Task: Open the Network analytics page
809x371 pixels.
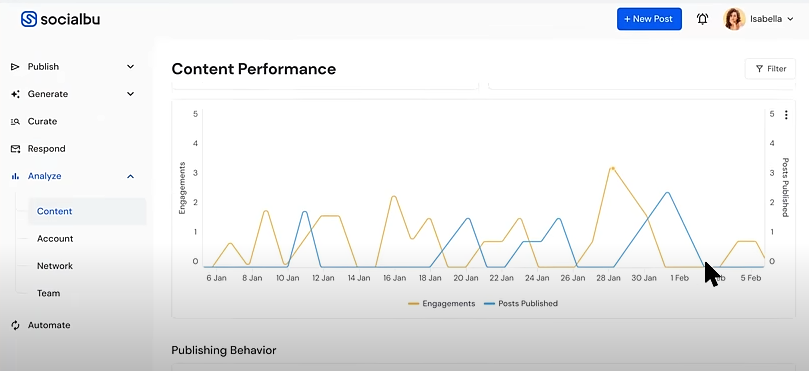Action: [x=55, y=266]
